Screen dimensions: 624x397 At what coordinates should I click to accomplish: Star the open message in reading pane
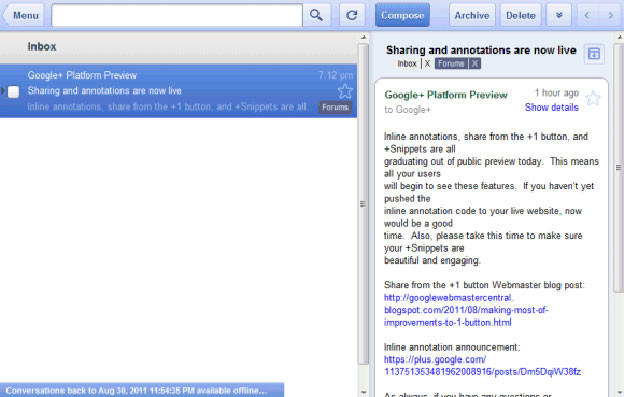(x=593, y=98)
